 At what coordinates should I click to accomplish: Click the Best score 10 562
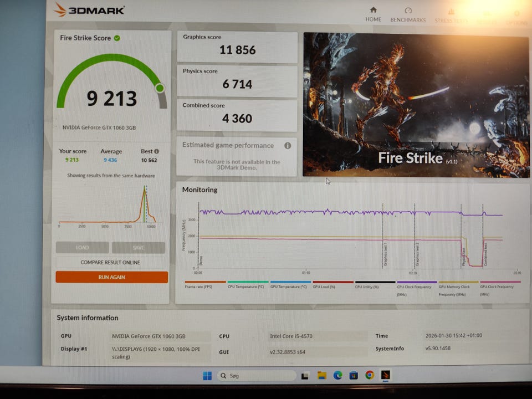[x=149, y=160]
